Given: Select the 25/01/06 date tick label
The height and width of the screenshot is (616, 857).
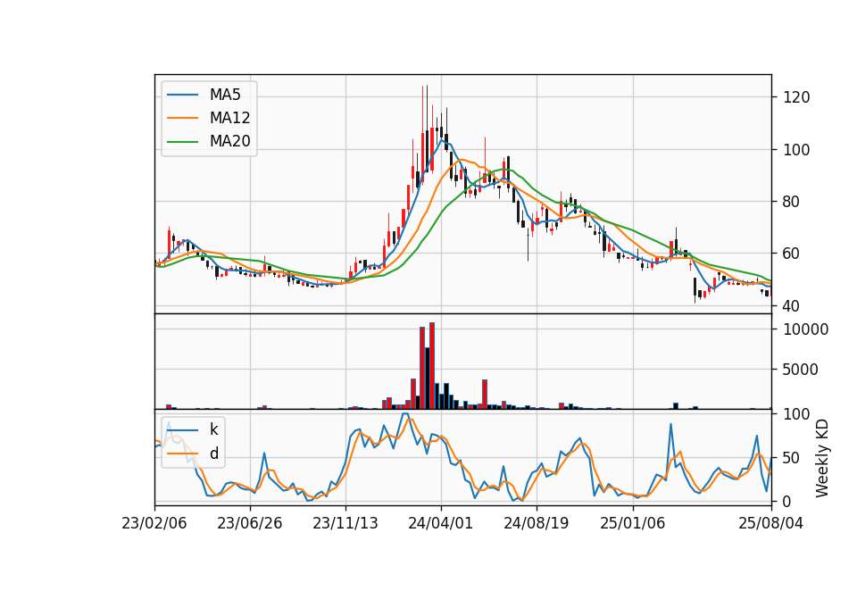Looking at the screenshot, I should pos(632,524).
